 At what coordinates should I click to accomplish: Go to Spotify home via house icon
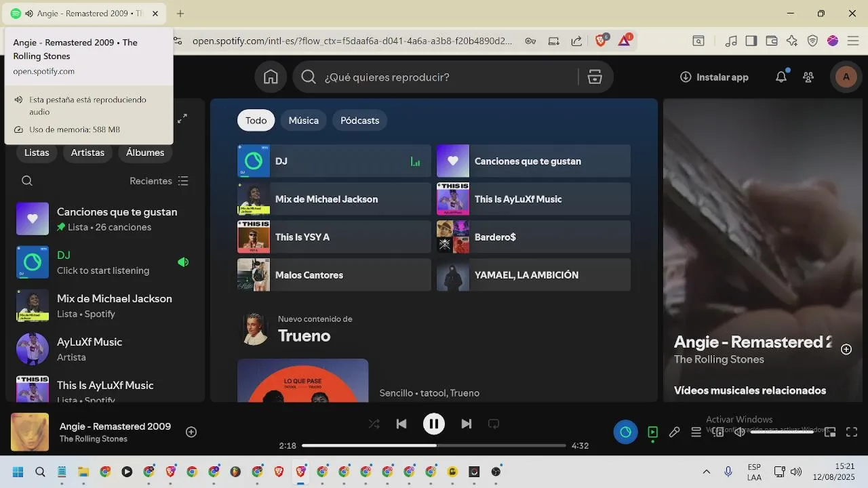pos(271,77)
